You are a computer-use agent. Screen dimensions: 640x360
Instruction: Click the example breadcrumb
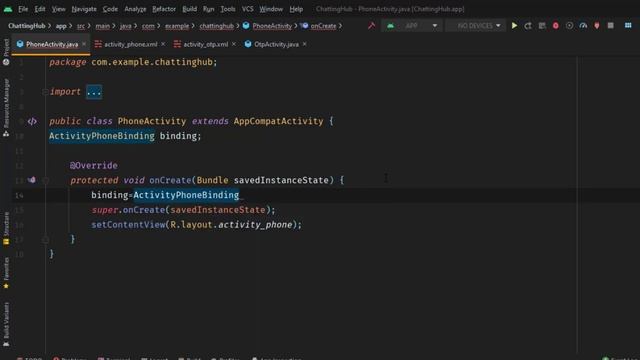177,26
